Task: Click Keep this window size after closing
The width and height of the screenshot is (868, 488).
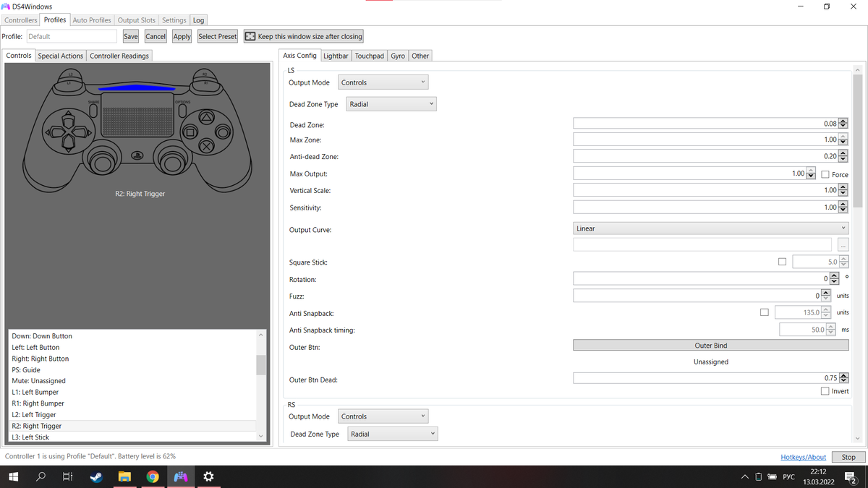Action: 304,36
